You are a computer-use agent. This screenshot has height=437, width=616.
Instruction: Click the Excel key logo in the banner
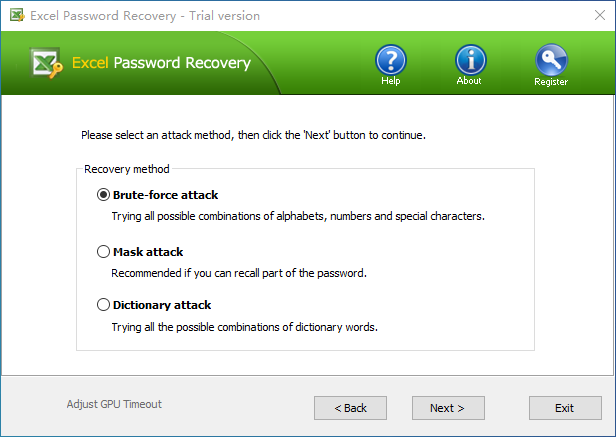46,63
